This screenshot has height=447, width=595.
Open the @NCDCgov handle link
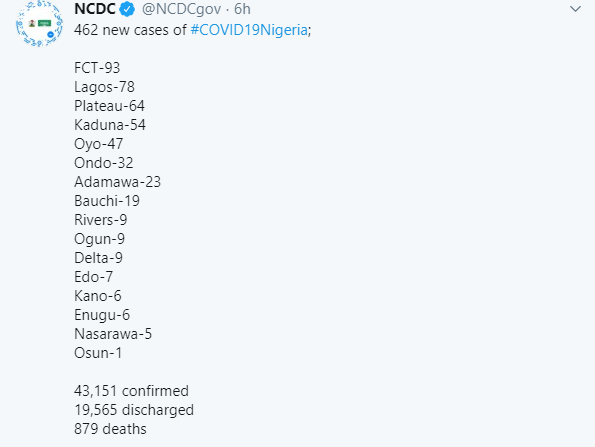pyautogui.click(x=181, y=9)
